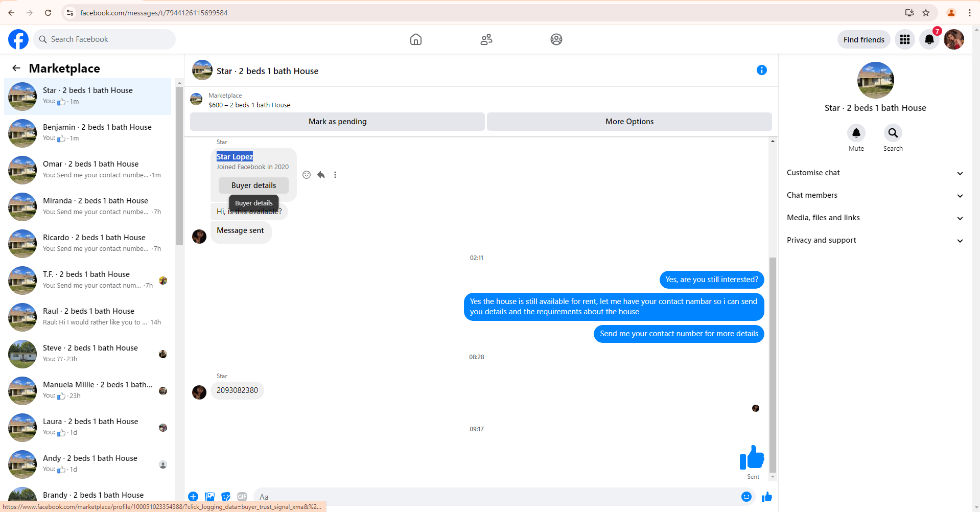Click the browser address bar URL
Screen dimensions: 980x512
154,13
